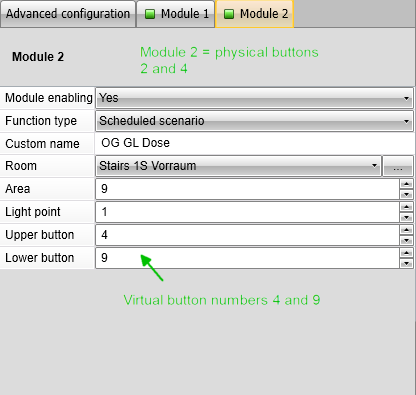Lower the Upper button number
The width and height of the screenshot is (416, 395).
click(406, 240)
